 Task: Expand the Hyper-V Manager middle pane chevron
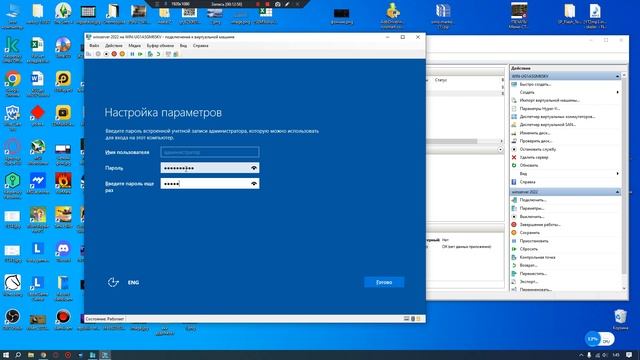tap(500, 149)
